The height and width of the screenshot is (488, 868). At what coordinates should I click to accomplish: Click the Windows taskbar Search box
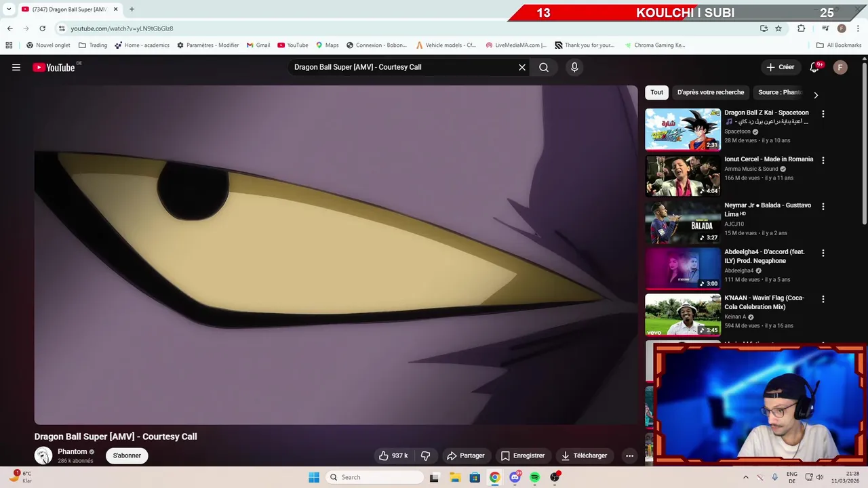374,477
